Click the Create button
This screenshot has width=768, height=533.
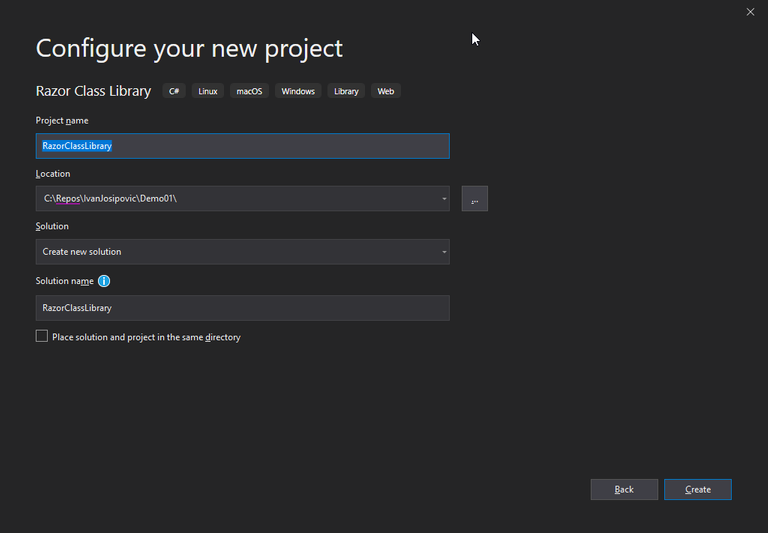pyautogui.click(x=697, y=489)
